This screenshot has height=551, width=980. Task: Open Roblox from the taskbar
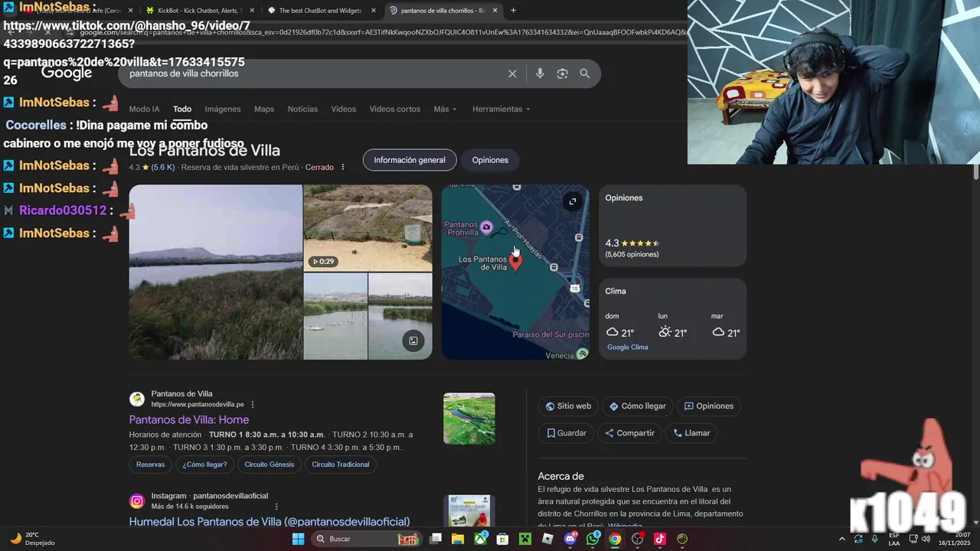click(547, 539)
